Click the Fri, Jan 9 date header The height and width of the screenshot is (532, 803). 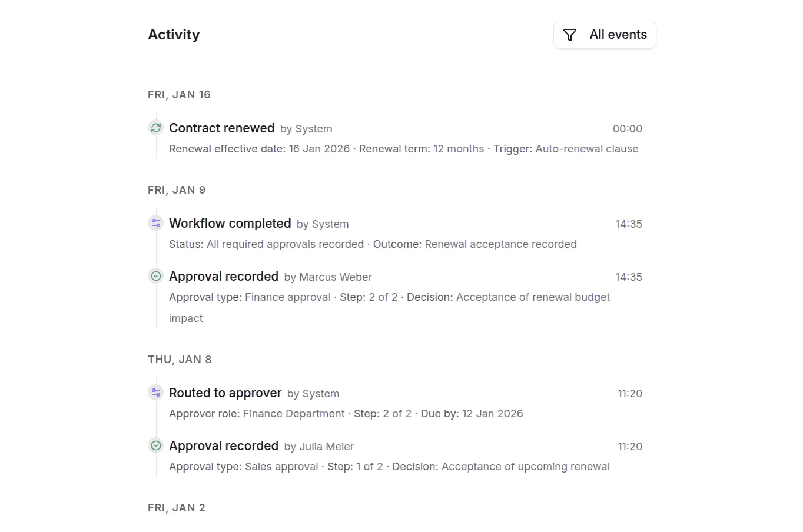coord(177,190)
